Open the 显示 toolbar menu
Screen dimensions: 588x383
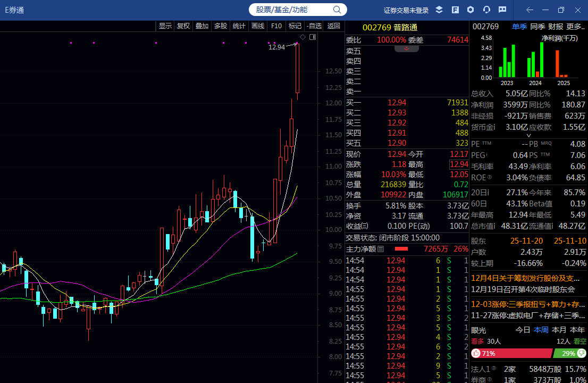165,26
